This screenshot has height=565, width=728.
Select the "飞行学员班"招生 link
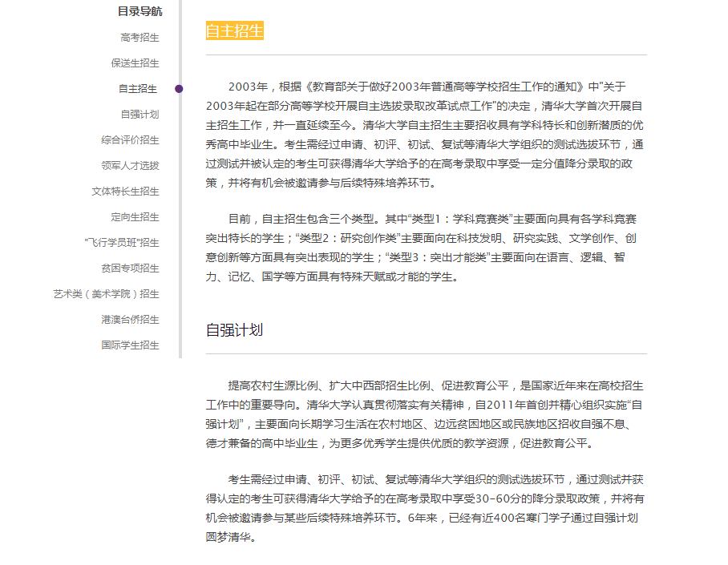coord(122,242)
